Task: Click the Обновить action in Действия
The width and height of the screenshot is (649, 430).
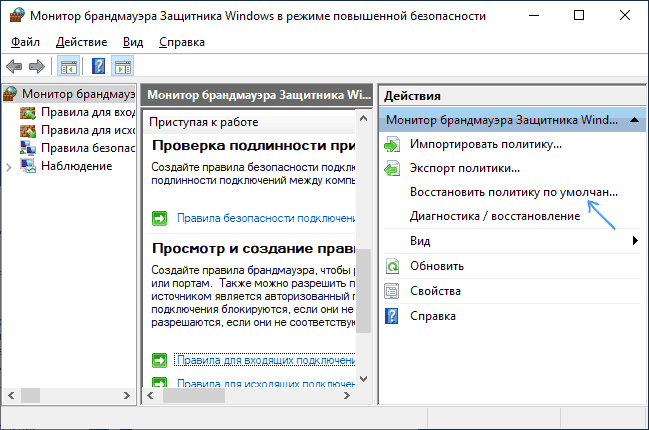Action: click(x=436, y=266)
